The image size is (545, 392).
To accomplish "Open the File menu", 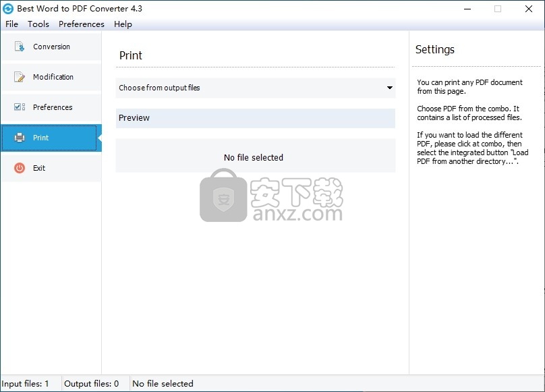I will (12, 24).
